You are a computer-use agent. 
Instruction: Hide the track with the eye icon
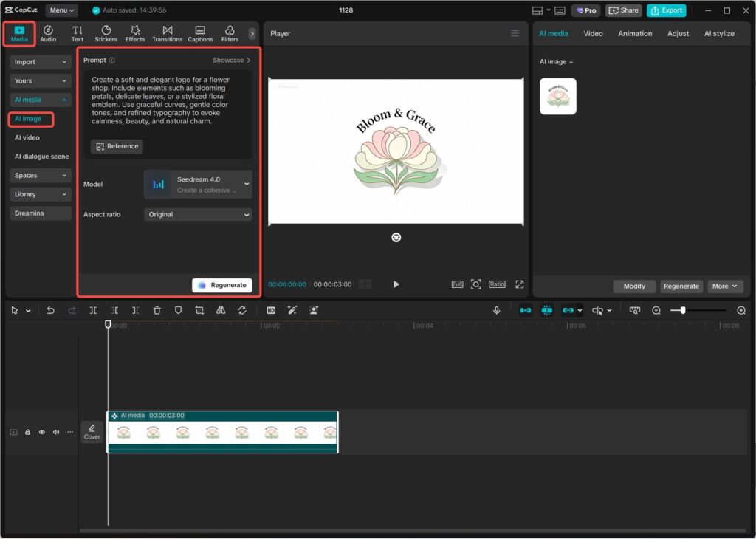[41, 432]
